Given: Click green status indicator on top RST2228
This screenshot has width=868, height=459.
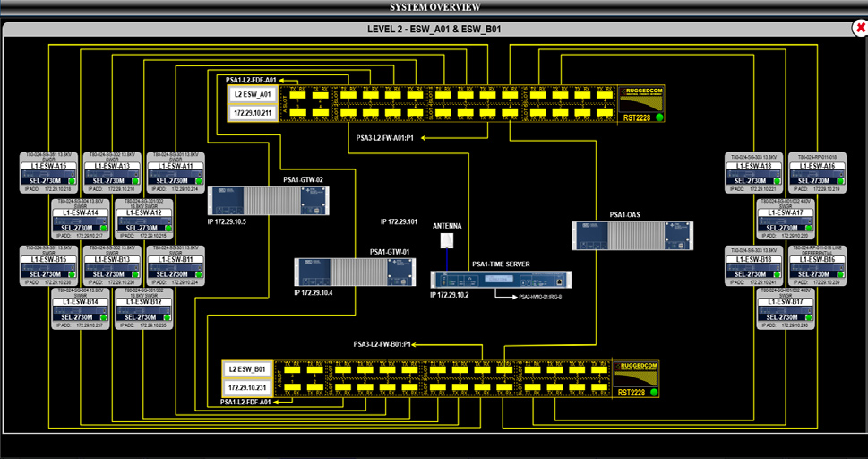Looking at the screenshot, I should tap(659, 117).
